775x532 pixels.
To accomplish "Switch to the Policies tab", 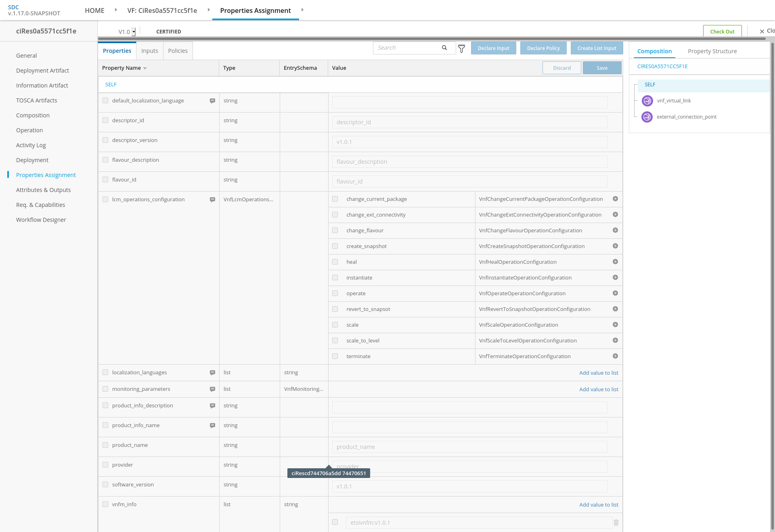I will click(178, 51).
